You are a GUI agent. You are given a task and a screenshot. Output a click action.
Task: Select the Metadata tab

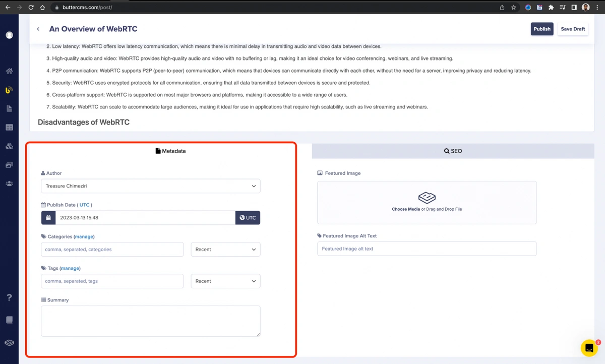click(170, 151)
